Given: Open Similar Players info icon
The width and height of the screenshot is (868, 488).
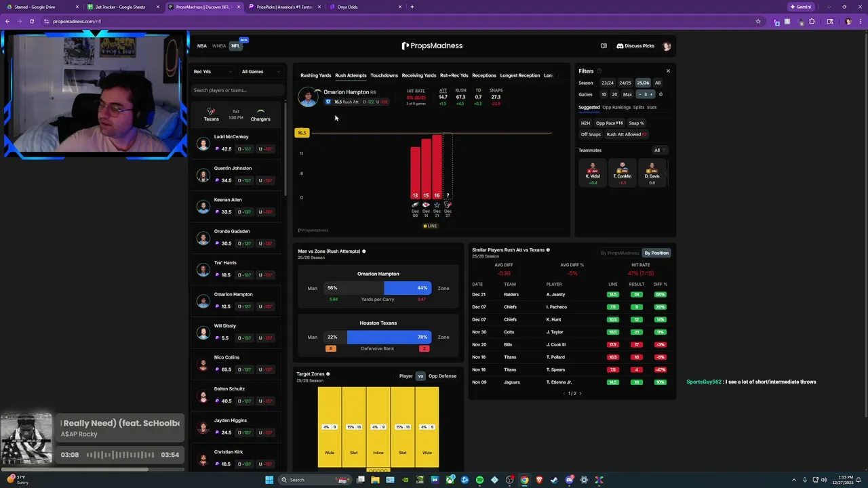Looking at the screenshot, I should (548, 250).
